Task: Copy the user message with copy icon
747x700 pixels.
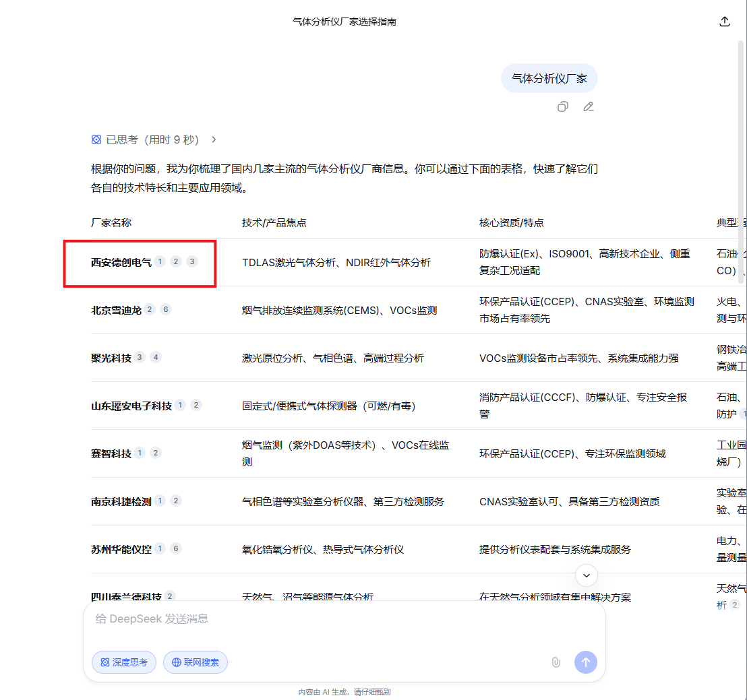Action: click(563, 106)
